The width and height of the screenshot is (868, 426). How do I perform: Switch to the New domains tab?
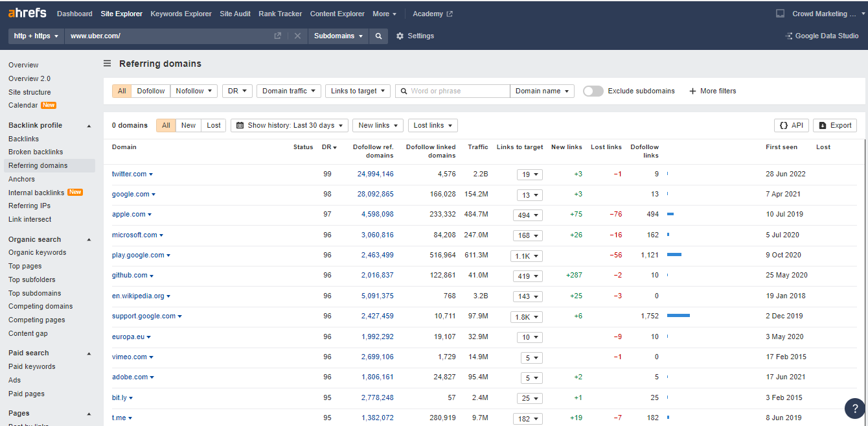tap(188, 125)
